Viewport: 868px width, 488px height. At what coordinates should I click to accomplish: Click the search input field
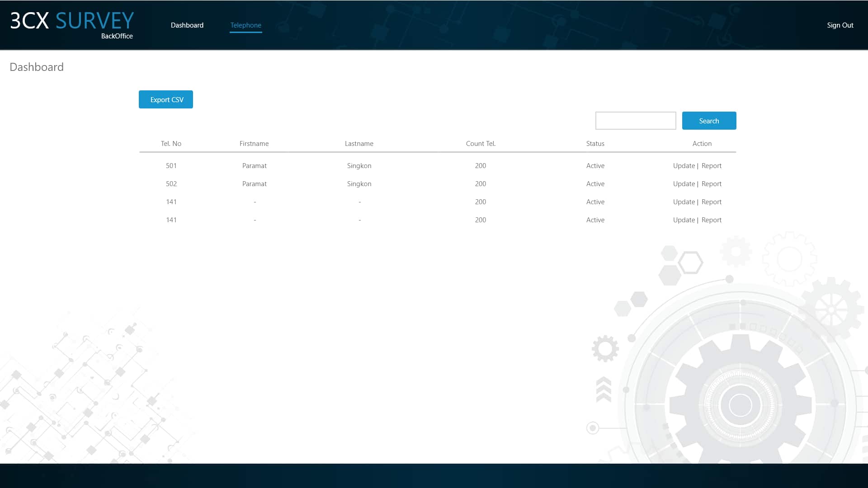(636, 120)
